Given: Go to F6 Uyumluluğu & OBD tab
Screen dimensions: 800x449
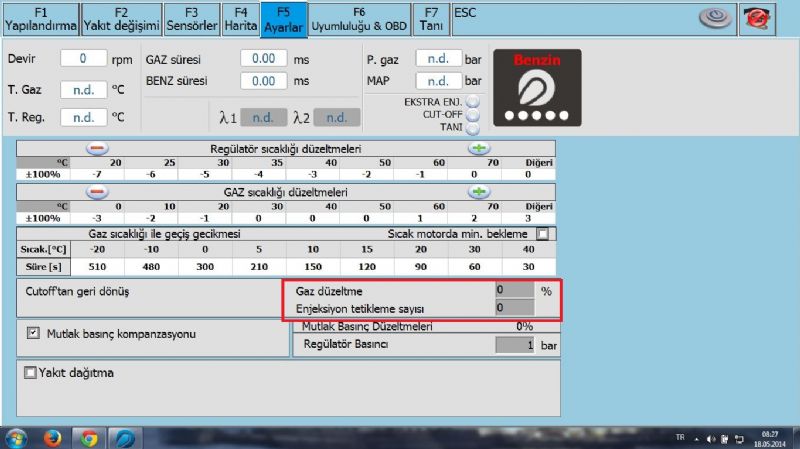Looking at the screenshot, I should point(359,19).
